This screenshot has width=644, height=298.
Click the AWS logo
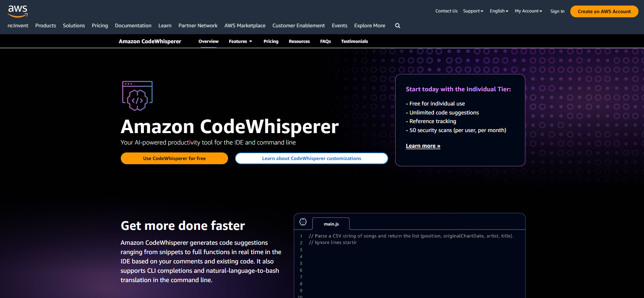pyautogui.click(x=18, y=11)
